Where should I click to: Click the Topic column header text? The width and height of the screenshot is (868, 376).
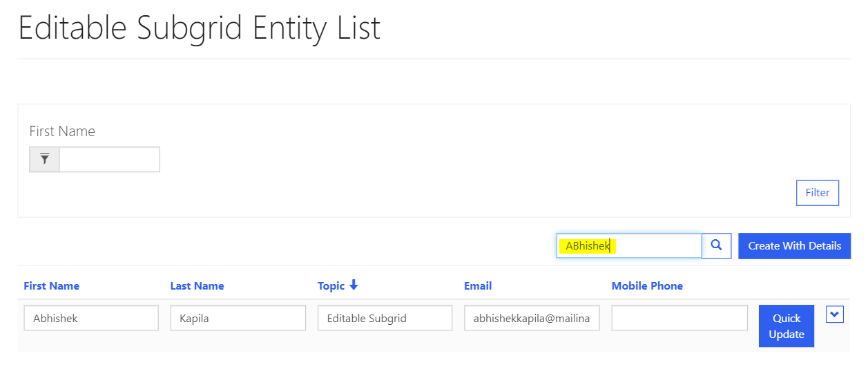(x=331, y=286)
